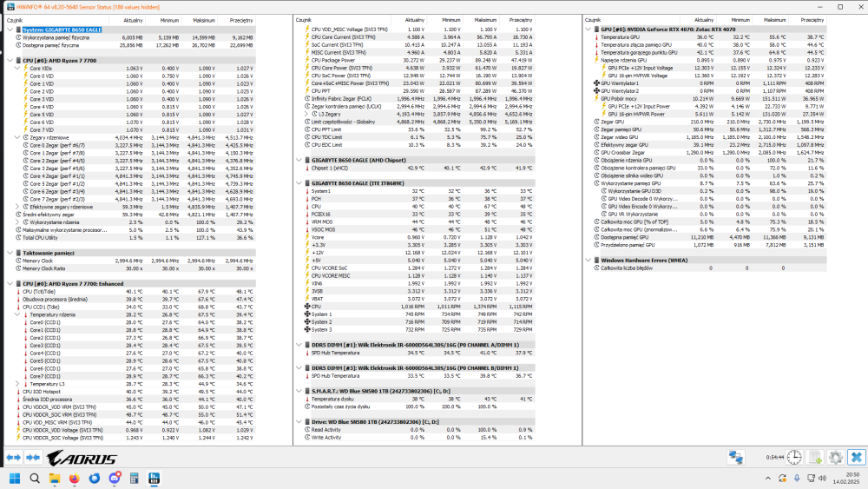Screen dimensions: 868x489
Task: Click the expand columns arrows button
Action: 13,457
